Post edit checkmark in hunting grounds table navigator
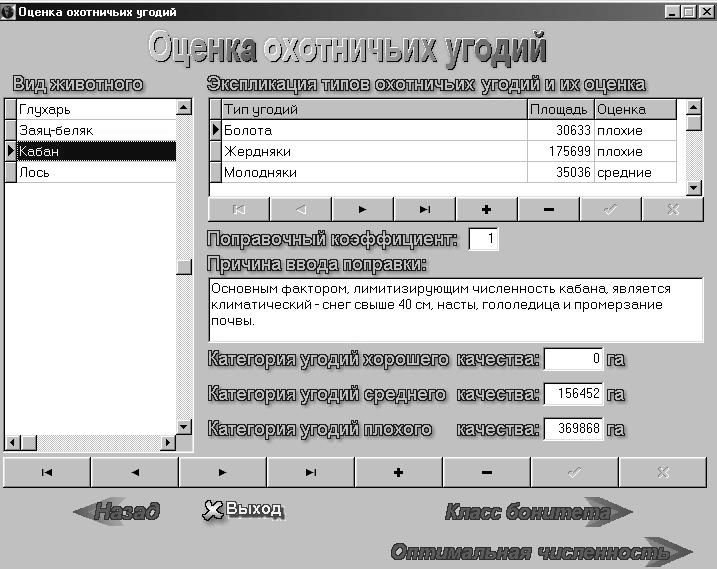 (610, 209)
